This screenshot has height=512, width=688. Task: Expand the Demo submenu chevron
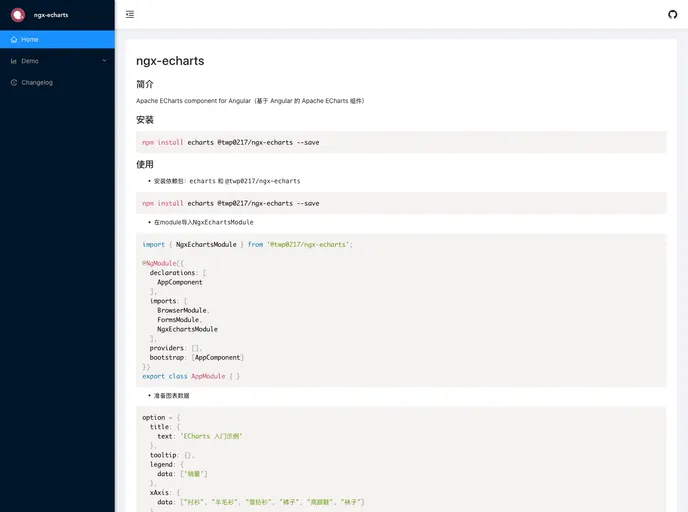tap(104, 61)
